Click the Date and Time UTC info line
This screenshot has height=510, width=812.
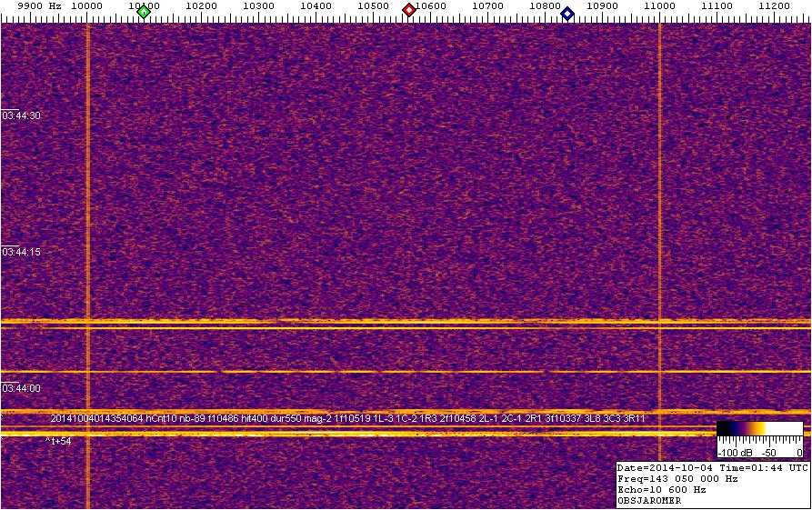713,467
